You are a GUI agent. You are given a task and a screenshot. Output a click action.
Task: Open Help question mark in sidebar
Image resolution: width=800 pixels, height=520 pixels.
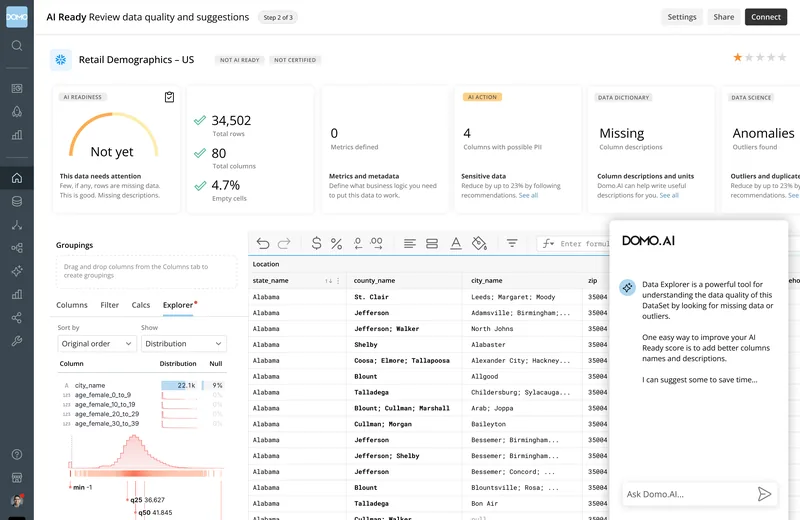(x=17, y=454)
